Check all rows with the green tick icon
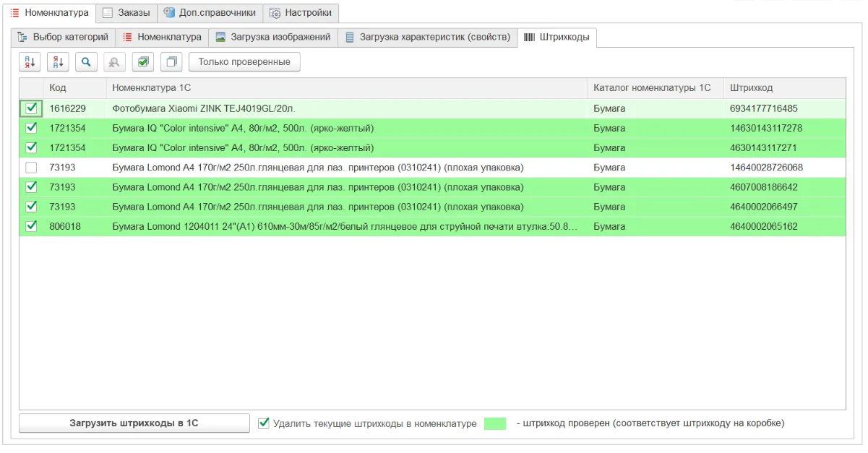 click(142, 62)
